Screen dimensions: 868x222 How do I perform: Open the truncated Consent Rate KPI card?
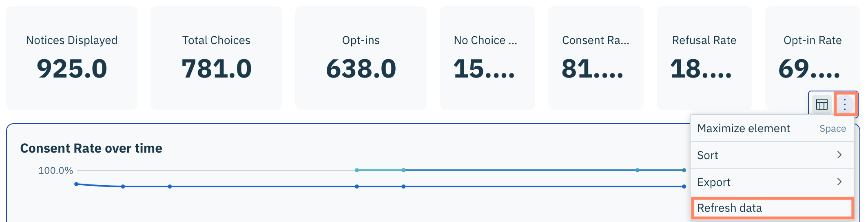(596, 58)
